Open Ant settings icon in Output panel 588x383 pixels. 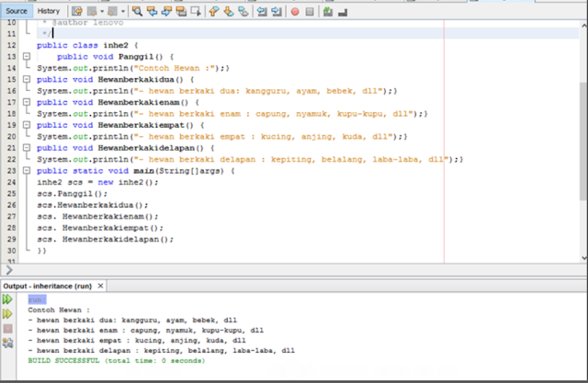coord(7,343)
